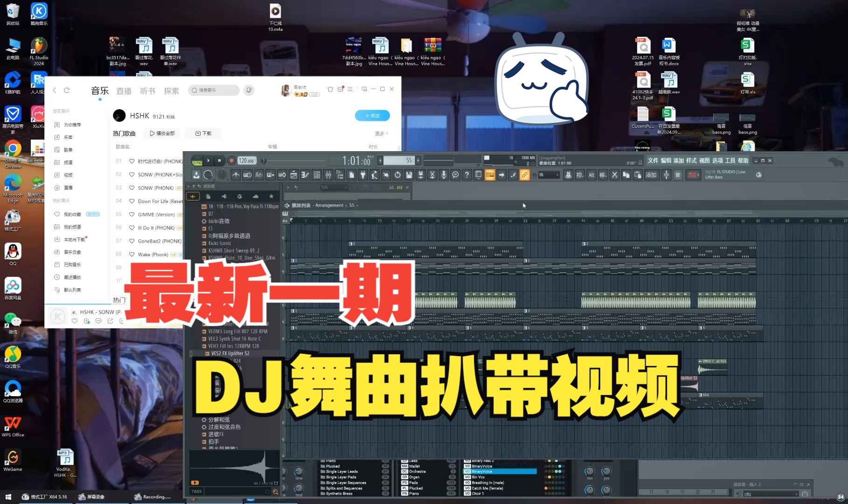Open the browser tree icon in FL toolbar

pyautogui.click(x=340, y=175)
